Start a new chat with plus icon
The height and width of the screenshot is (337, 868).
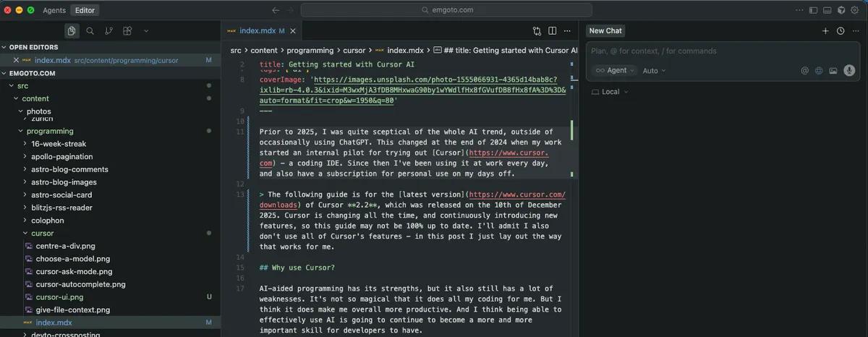point(825,31)
